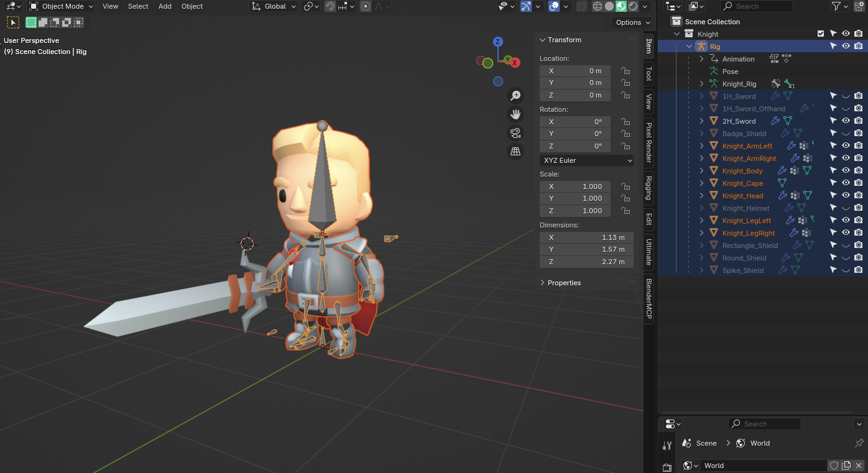Screen dimensions: 868x473
Task: Select the Move view hand icon
Action: [x=515, y=114]
